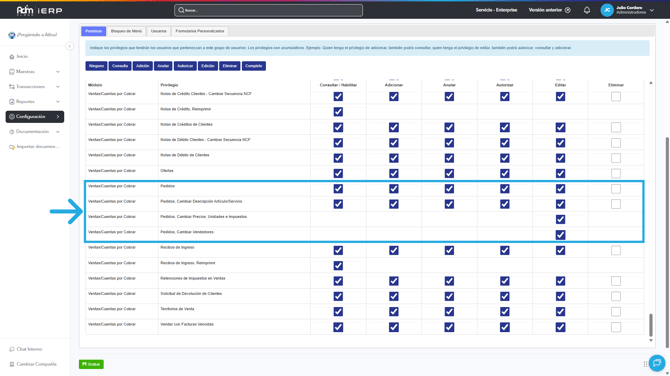This screenshot has width=670, height=376.
Task: Click the green Grabar save button
Action: coord(91,364)
